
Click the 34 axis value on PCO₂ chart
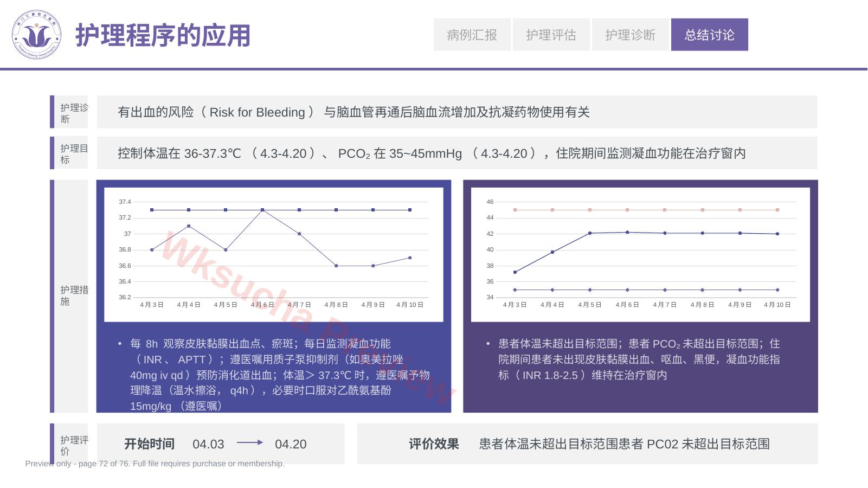coord(490,297)
